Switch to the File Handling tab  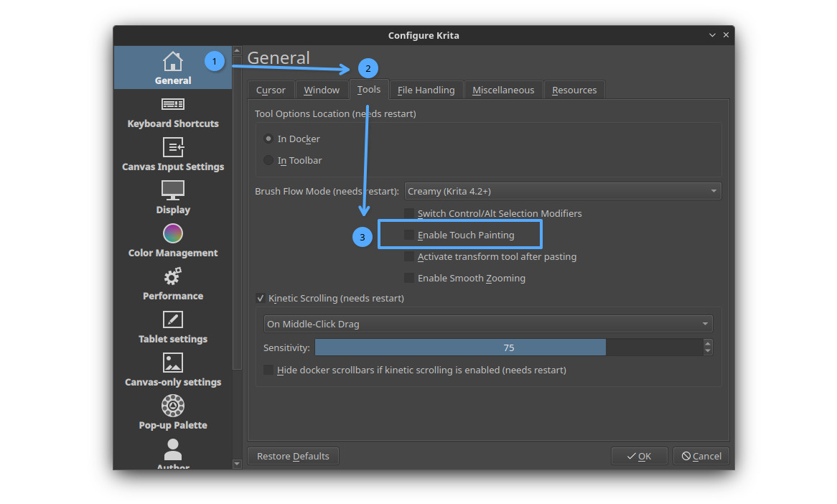point(426,90)
